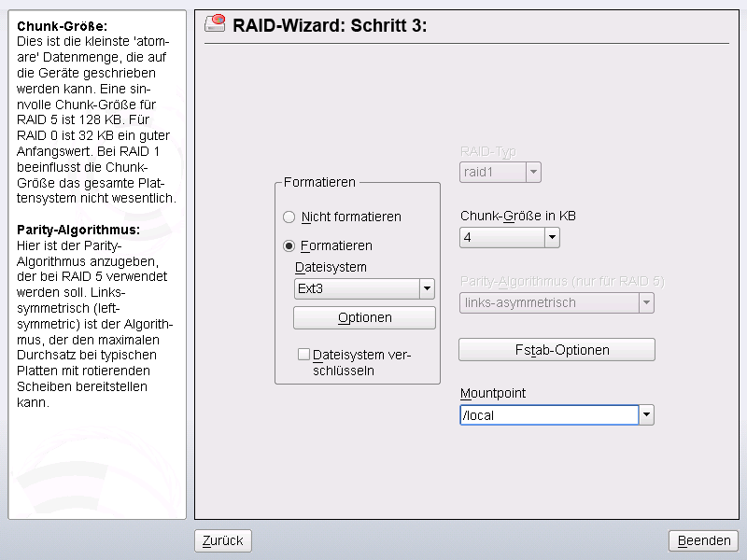This screenshot has width=747, height=560.
Task: Choose the "Formatieren" radio option
Action: [x=289, y=245]
